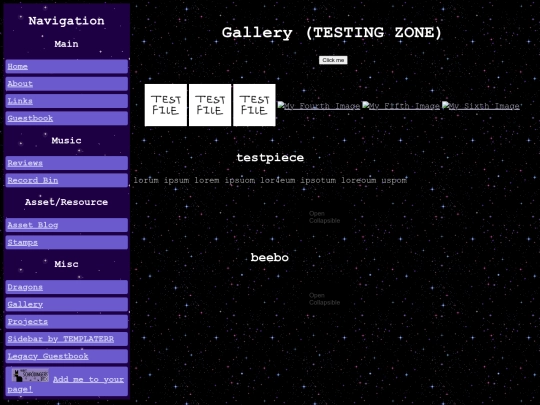Click the 'Gallery (TESTING ZONE)' title
The width and height of the screenshot is (540, 405).
coord(332,33)
